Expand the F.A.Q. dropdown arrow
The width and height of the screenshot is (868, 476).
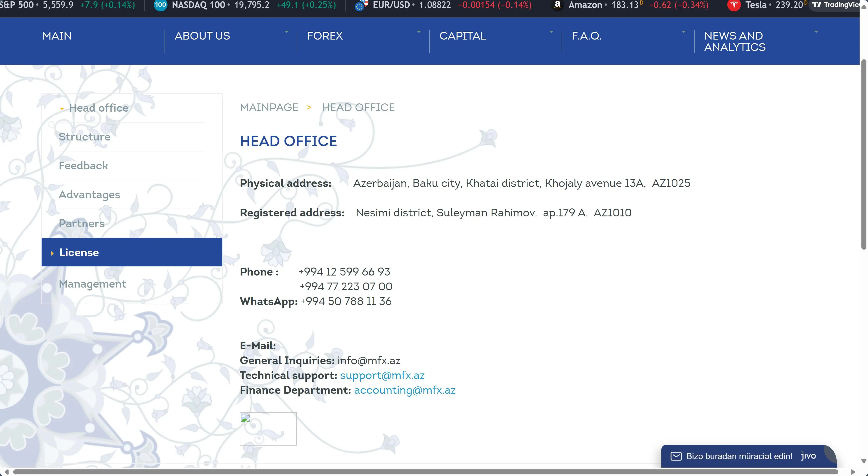click(x=684, y=32)
